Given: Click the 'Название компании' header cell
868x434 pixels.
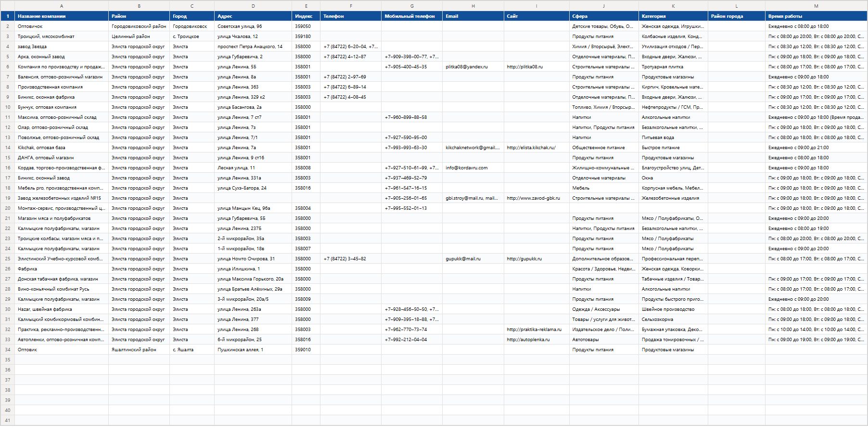Looking at the screenshot, I should pyautogui.click(x=62, y=16).
